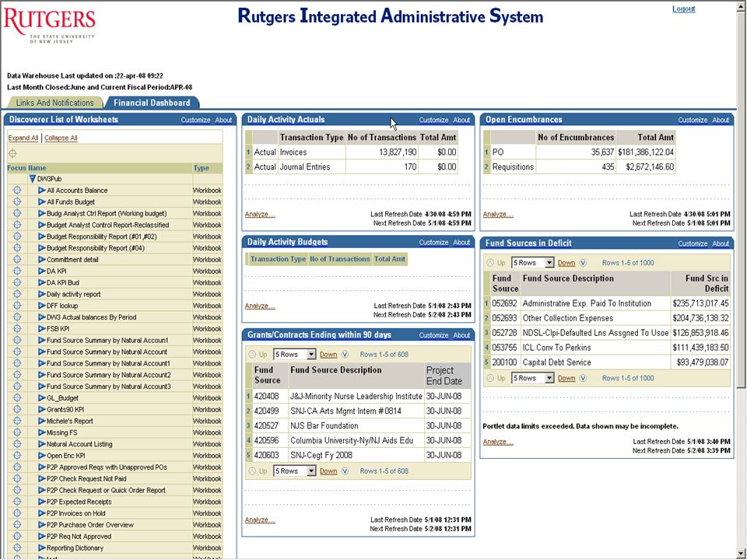Click focus icon beside P2P Expected Receipts
Screen dimensions: 747x560
pos(17,502)
